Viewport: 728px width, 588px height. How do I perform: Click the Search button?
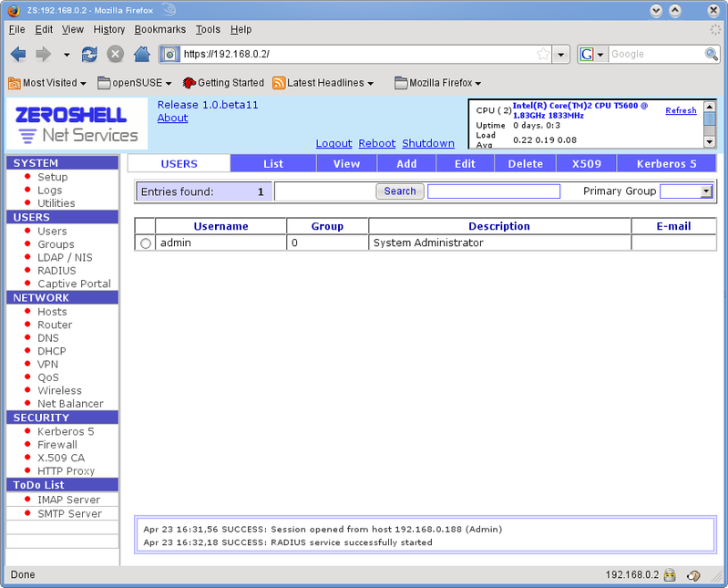coord(399,191)
